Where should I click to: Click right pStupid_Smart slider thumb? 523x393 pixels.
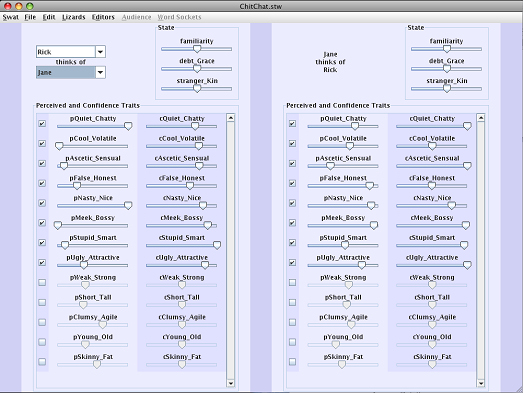tap(345, 245)
